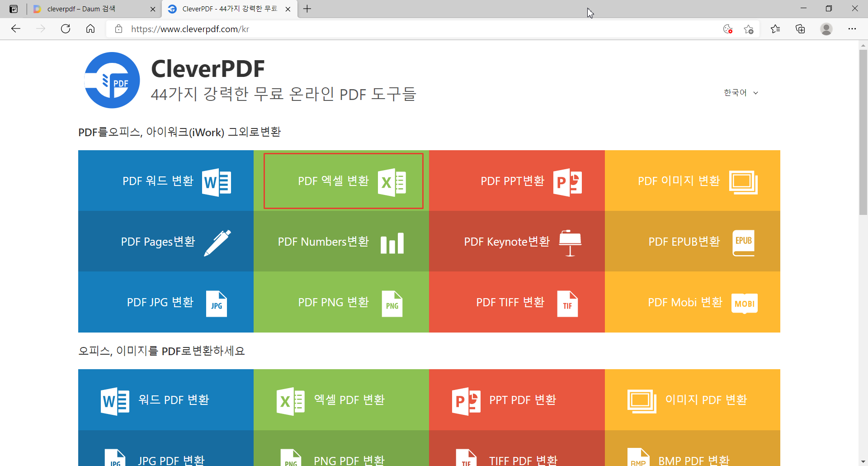This screenshot has width=868, height=466.
Task: Click the Word icon in PDF 워드 변환 tile
Action: pyautogui.click(x=217, y=182)
